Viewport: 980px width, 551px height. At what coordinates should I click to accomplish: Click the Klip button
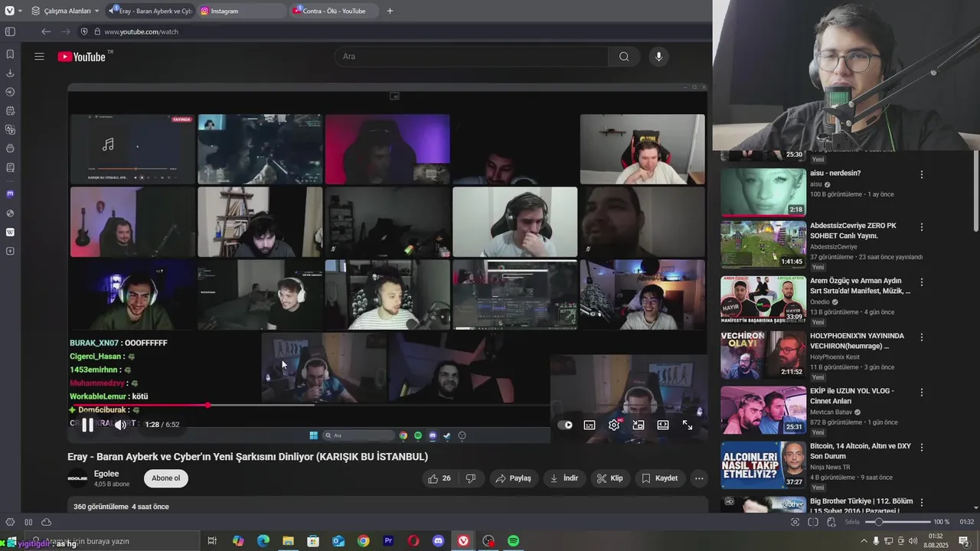pyautogui.click(x=610, y=478)
